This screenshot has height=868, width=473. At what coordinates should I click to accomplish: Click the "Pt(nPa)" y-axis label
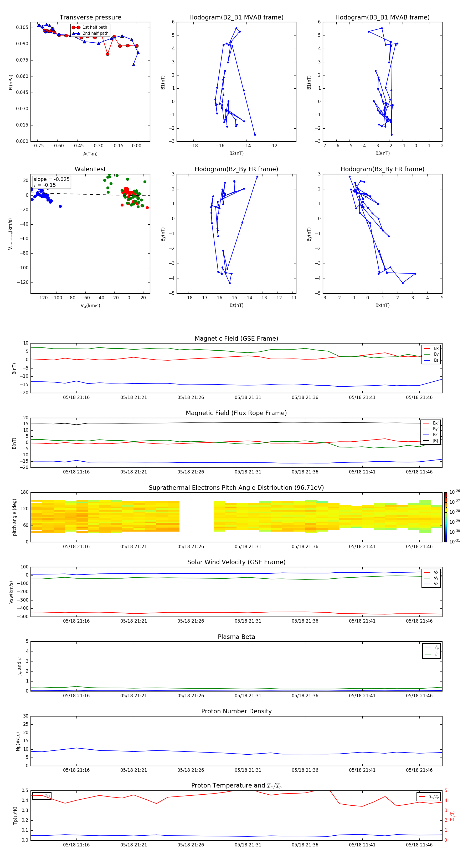(x=11, y=82)
